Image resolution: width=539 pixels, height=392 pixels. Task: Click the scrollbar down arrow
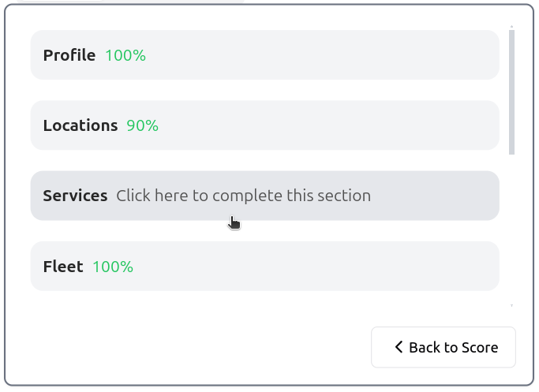(511, 305)
